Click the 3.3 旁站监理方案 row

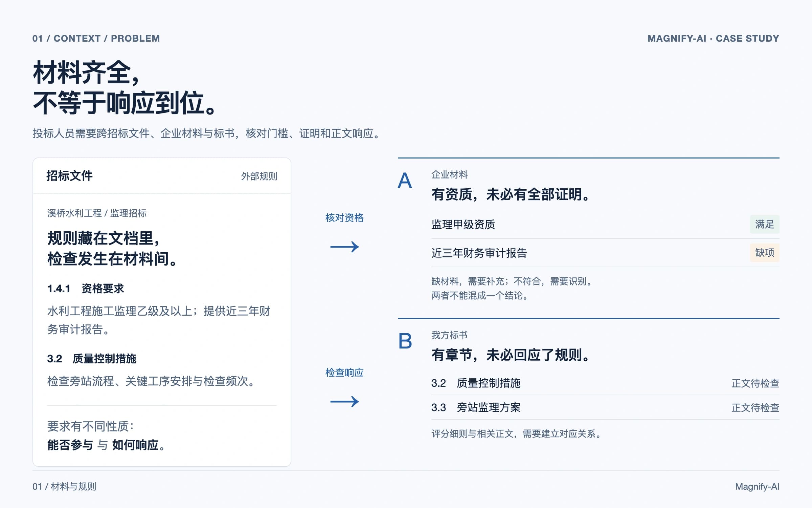(605, 407)
